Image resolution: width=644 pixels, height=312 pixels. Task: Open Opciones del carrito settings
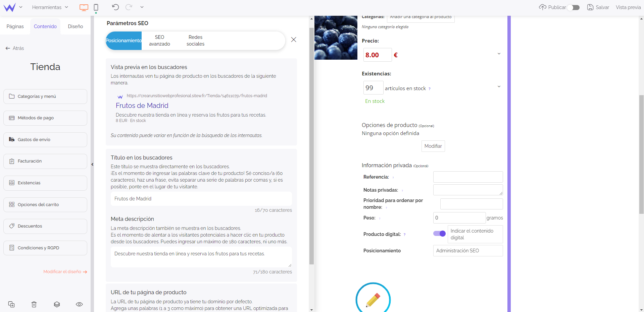coord(45,205)
